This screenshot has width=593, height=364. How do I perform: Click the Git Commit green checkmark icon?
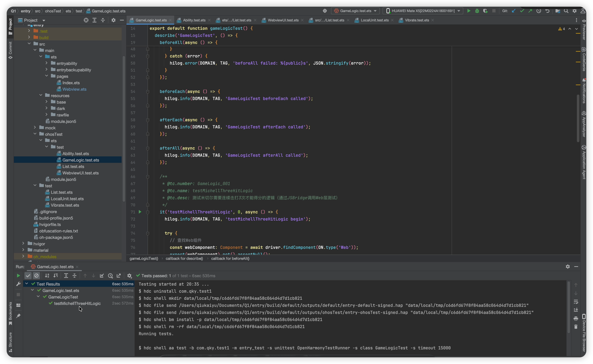tap(522, 11)
